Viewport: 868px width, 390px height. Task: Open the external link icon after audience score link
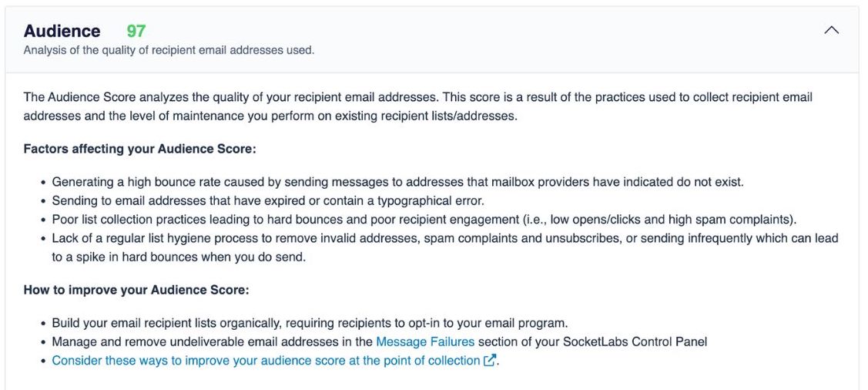tap(489, 361)
